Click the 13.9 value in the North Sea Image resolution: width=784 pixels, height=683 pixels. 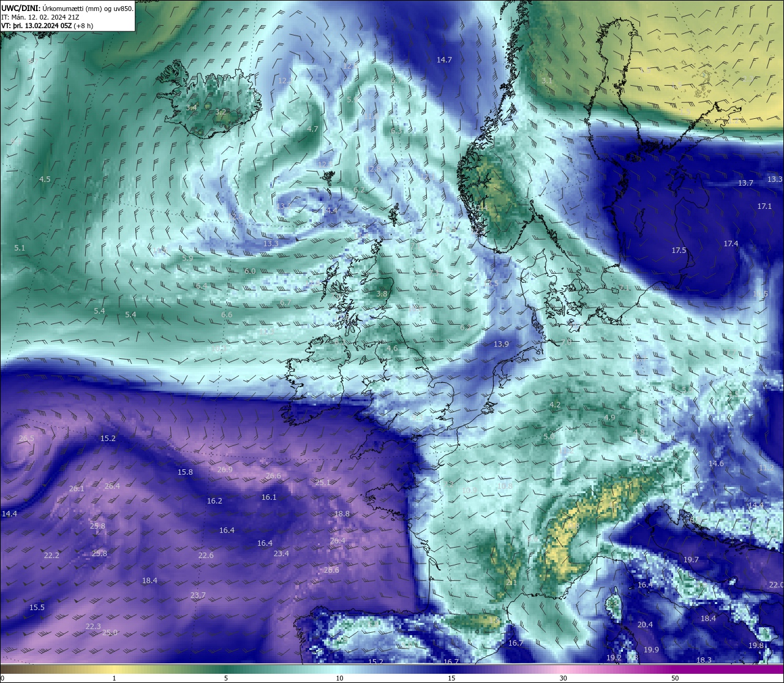coord(501,345)
